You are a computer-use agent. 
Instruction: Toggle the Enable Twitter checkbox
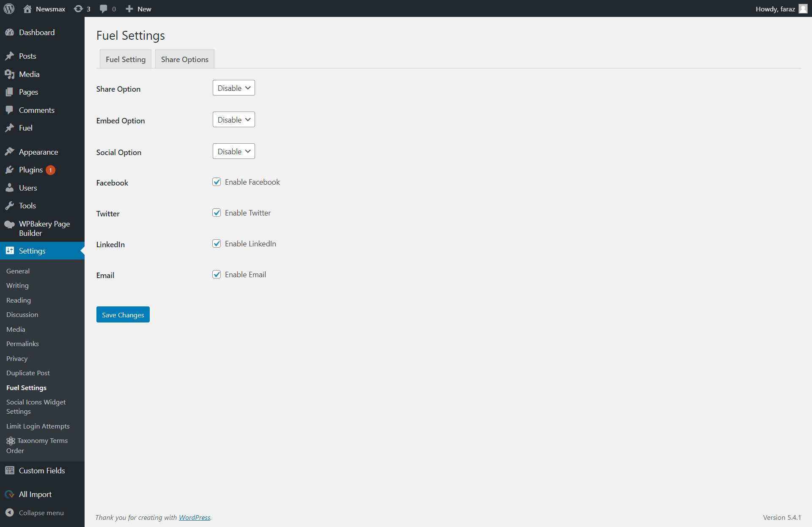tap(217, 213)
